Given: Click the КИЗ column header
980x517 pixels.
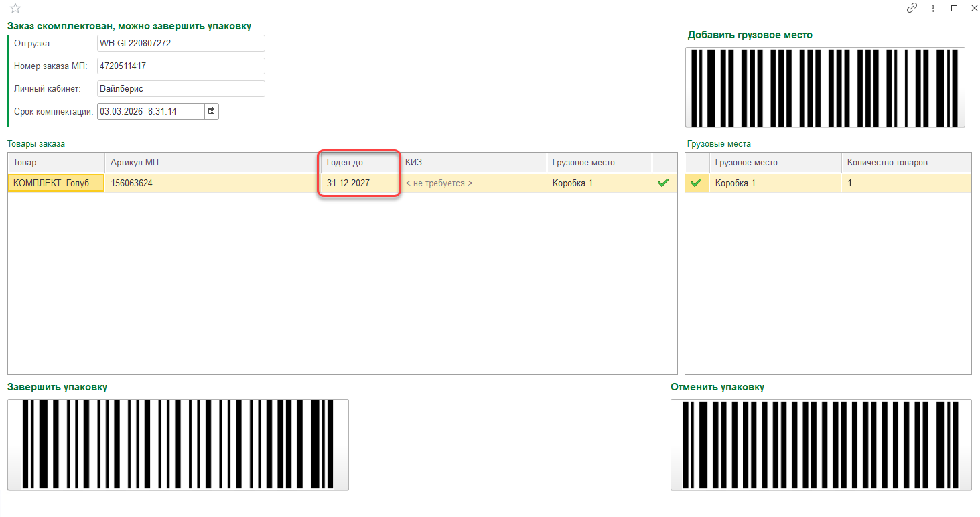Looking at the screenshot, I should (473, 163).
